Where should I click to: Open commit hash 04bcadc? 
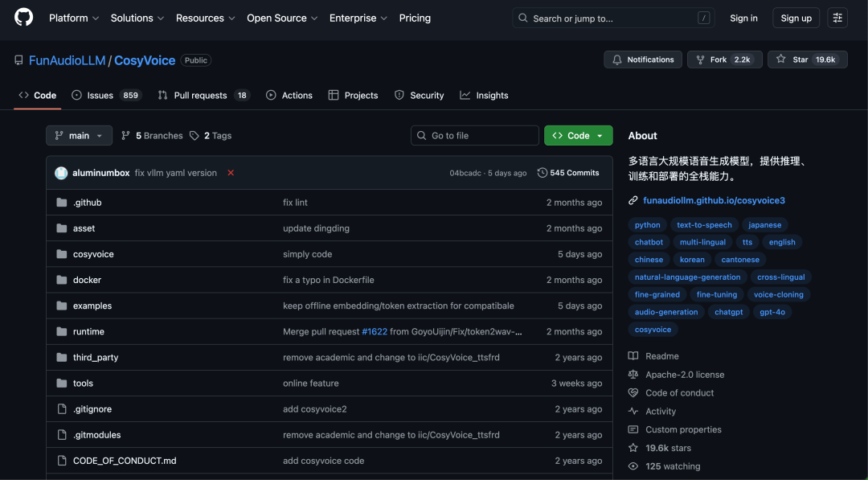465,173
